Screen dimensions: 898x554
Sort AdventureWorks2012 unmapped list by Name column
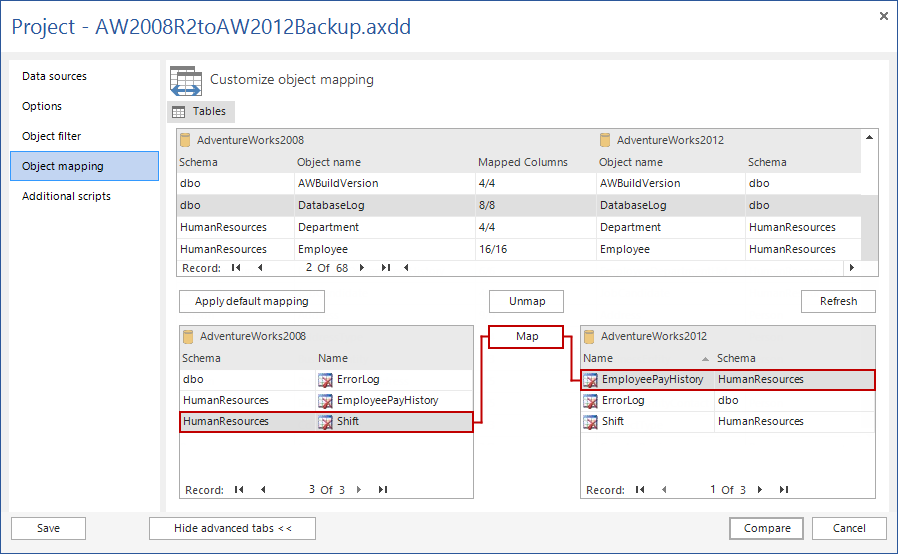point(647,358)
